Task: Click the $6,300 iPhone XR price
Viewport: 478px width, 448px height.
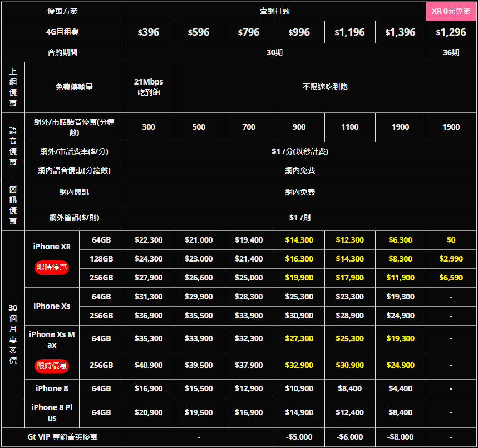Action: point(400,240)
